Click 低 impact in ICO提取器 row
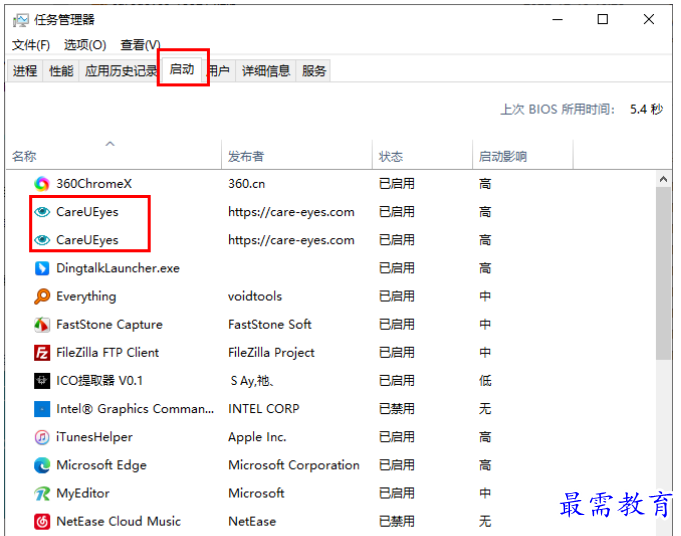The image size is (681, 536). coord(485,381)
